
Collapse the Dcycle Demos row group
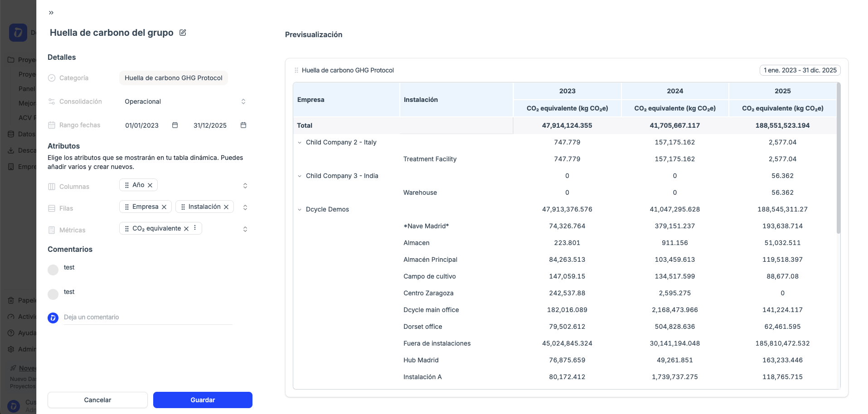click(300, 210)
